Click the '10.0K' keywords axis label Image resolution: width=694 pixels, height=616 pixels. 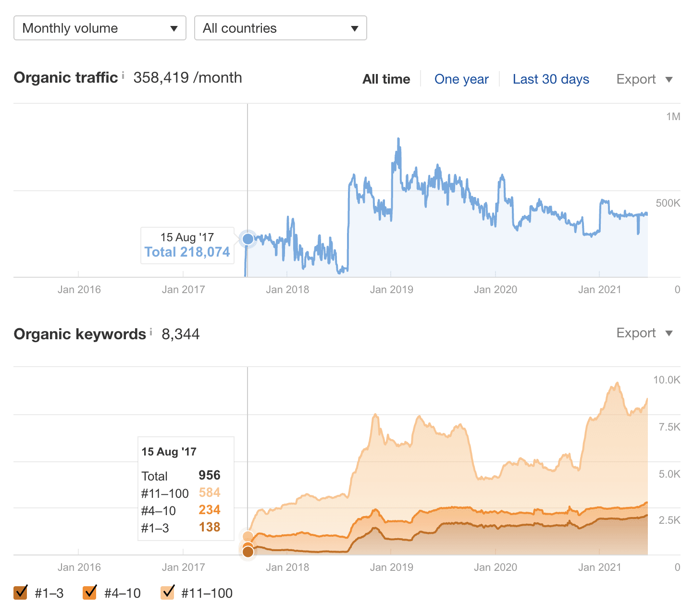[667, 380]
